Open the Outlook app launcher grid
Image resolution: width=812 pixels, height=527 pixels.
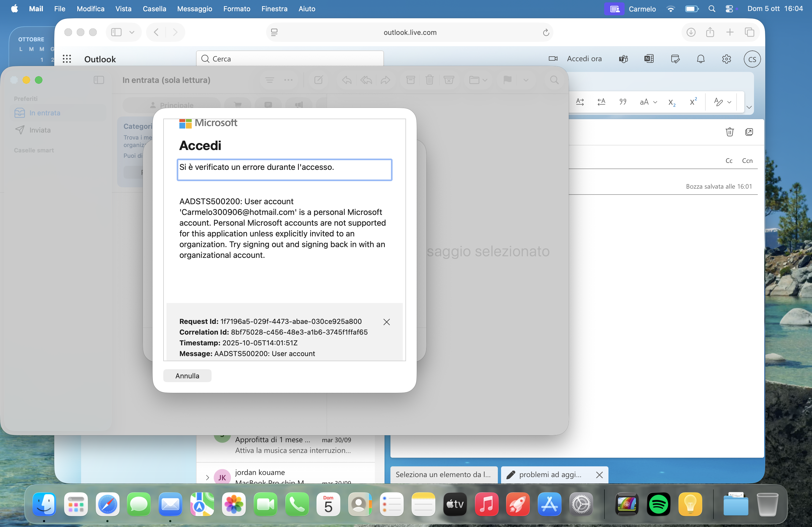(x=67, y=59)
